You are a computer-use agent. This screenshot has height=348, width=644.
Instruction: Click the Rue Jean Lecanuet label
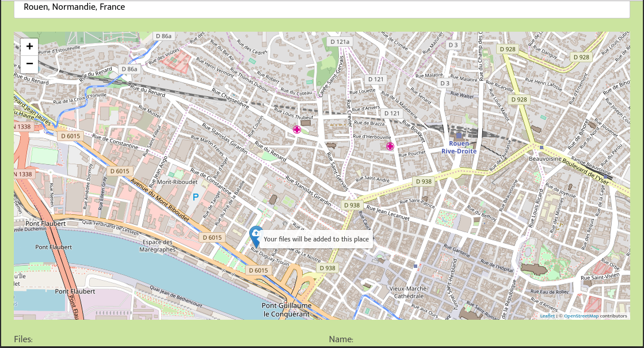click(x=388, y=213)
